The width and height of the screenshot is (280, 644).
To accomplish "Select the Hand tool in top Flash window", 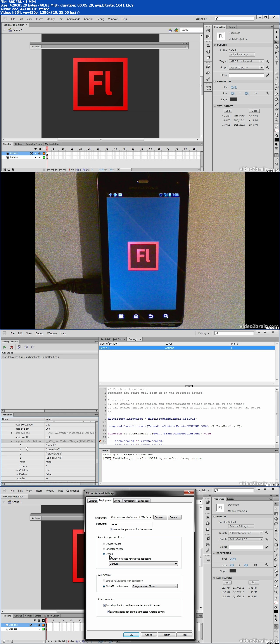I will pos(277,115).
